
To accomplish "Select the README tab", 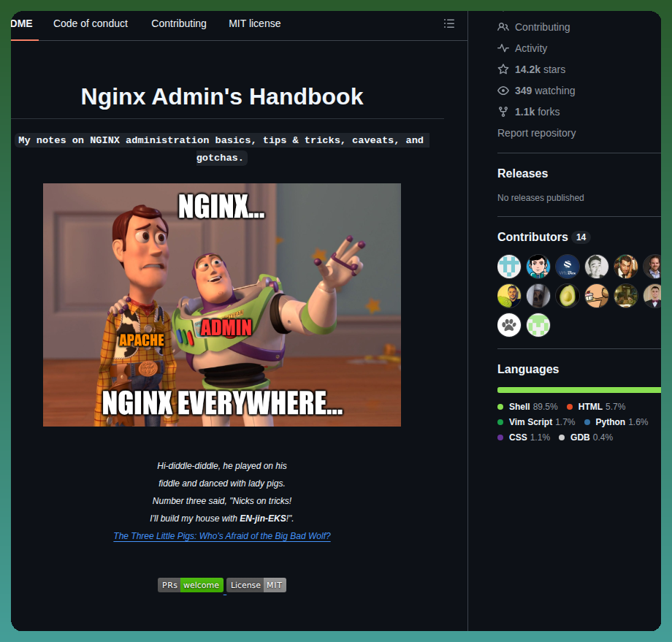I will pos(22,23).
